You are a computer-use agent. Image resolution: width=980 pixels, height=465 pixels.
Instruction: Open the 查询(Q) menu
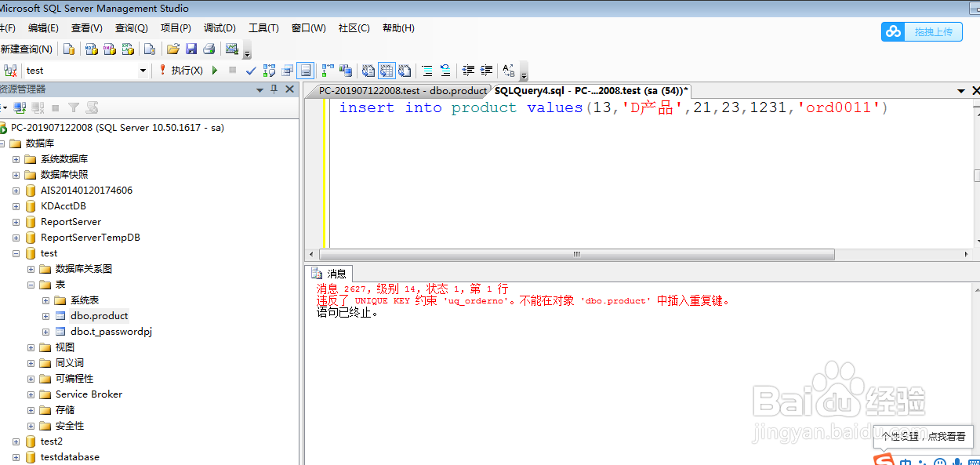131,28
